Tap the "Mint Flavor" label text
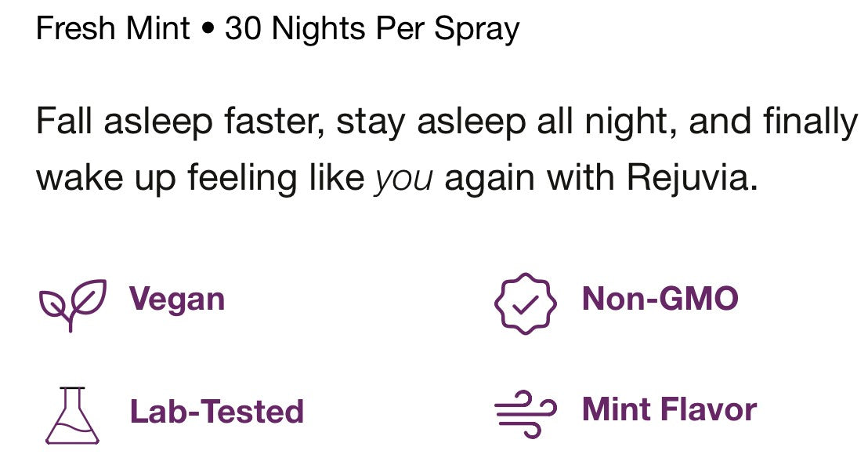 669,410
